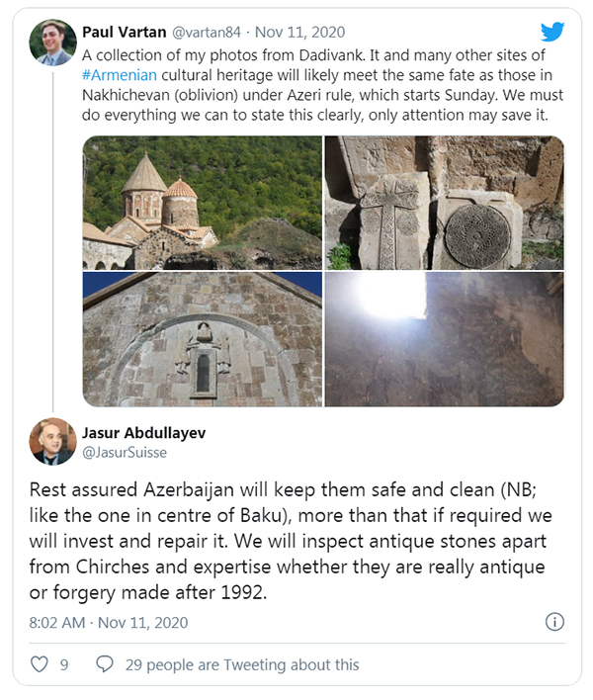View 29 people are Tweeting about this
The width and height of the screenshot is (593, 700).
(x=242, y=664)
